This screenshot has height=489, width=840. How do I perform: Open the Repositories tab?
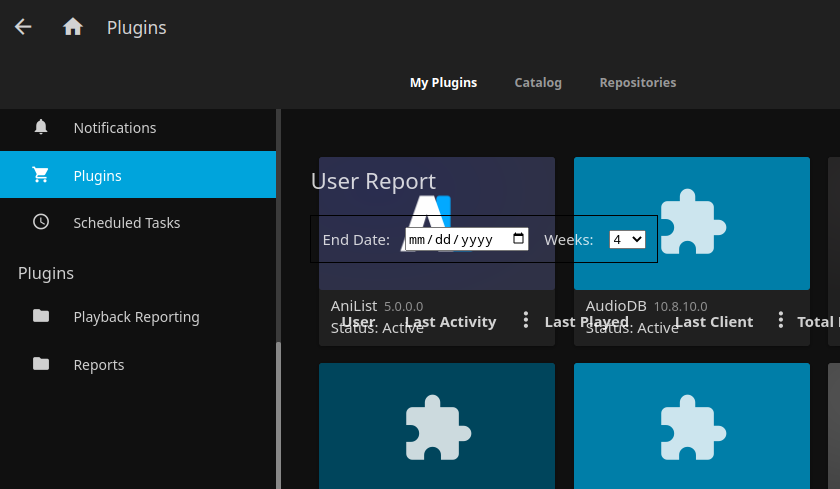(x=637, y=82)
